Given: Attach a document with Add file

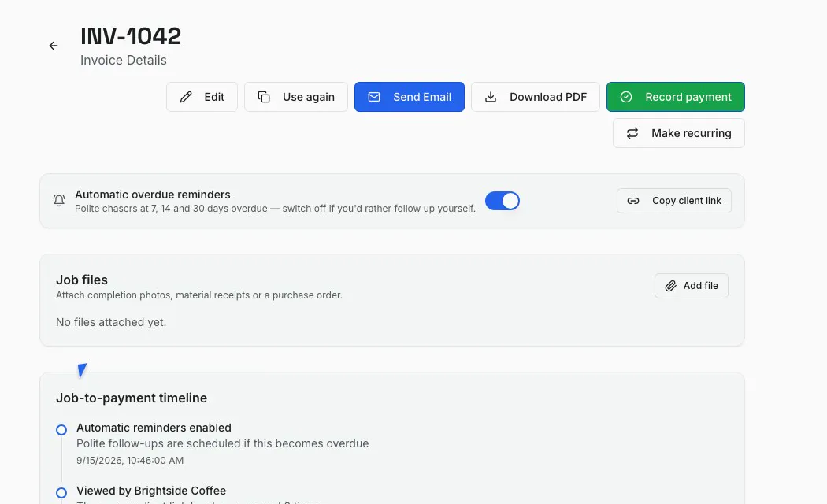Looking at the screenshot, I should click(x=692, y=286).
